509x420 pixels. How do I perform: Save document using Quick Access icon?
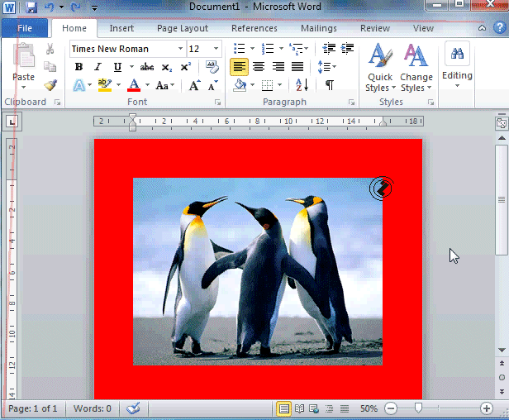pyautogui.click(x=31, y=7)
